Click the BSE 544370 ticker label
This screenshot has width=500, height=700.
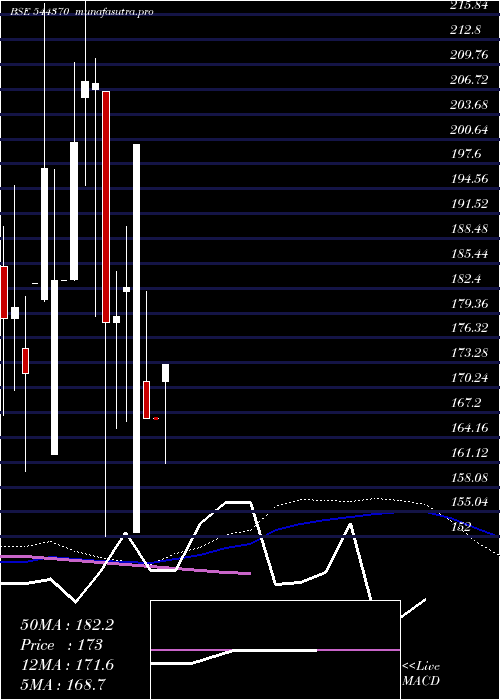(40, 12)
